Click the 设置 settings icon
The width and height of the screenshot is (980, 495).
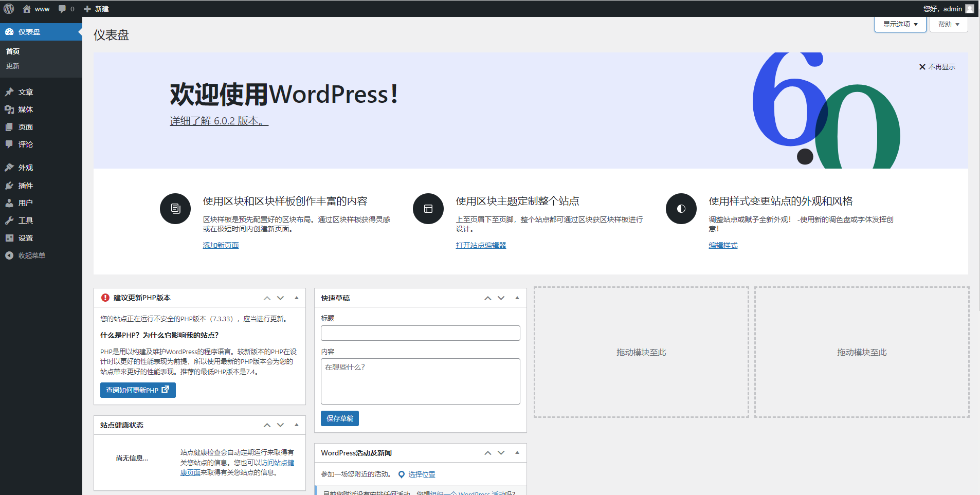[9, 238]
